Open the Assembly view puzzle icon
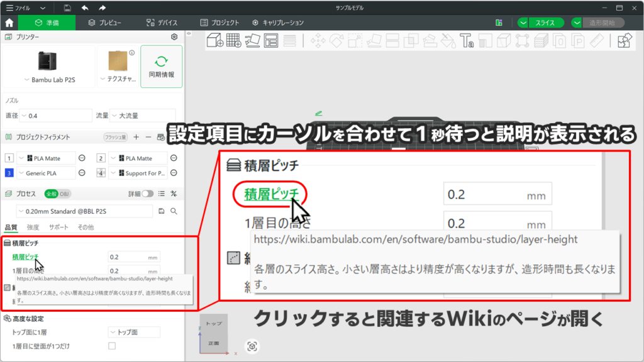 [624, 41]
